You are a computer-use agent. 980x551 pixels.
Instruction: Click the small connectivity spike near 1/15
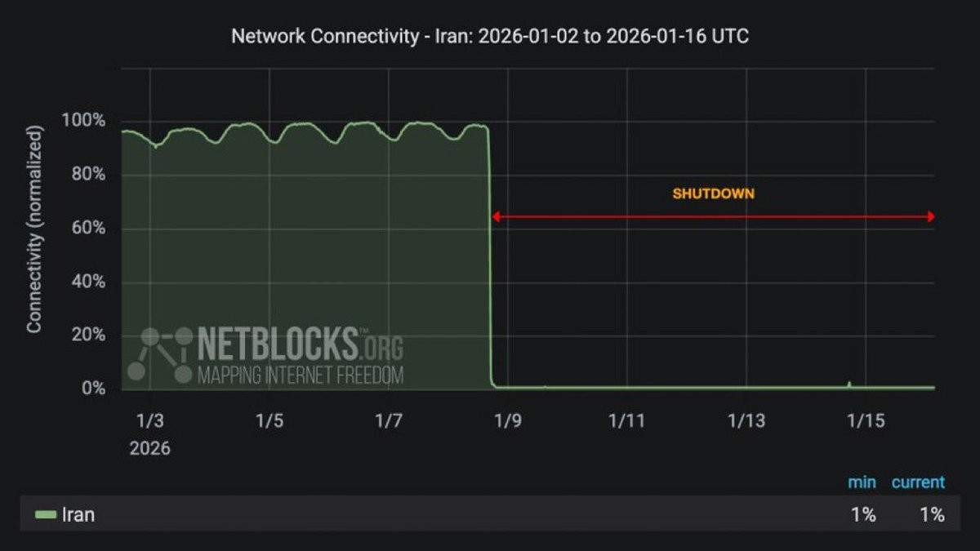tap(849, 384)
